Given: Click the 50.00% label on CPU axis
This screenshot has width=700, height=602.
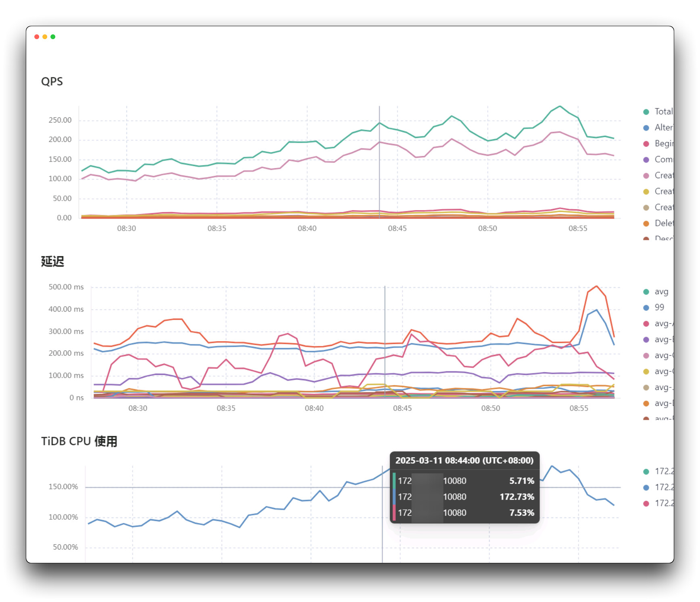Looking at the screenshot, I should click(x=65, y=547).
